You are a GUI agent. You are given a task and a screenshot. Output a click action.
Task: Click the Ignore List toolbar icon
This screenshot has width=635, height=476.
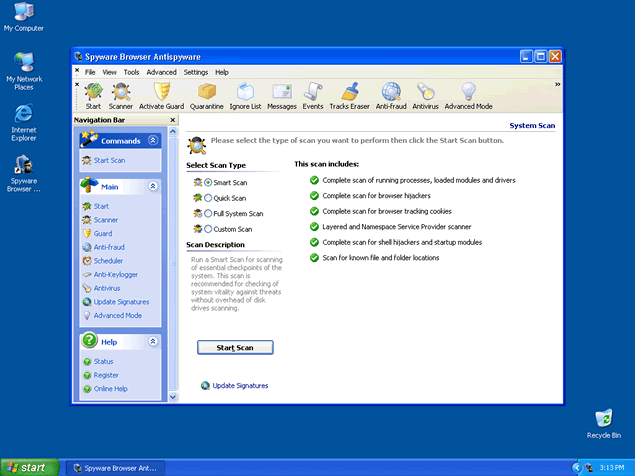click(x=244, y=92)
